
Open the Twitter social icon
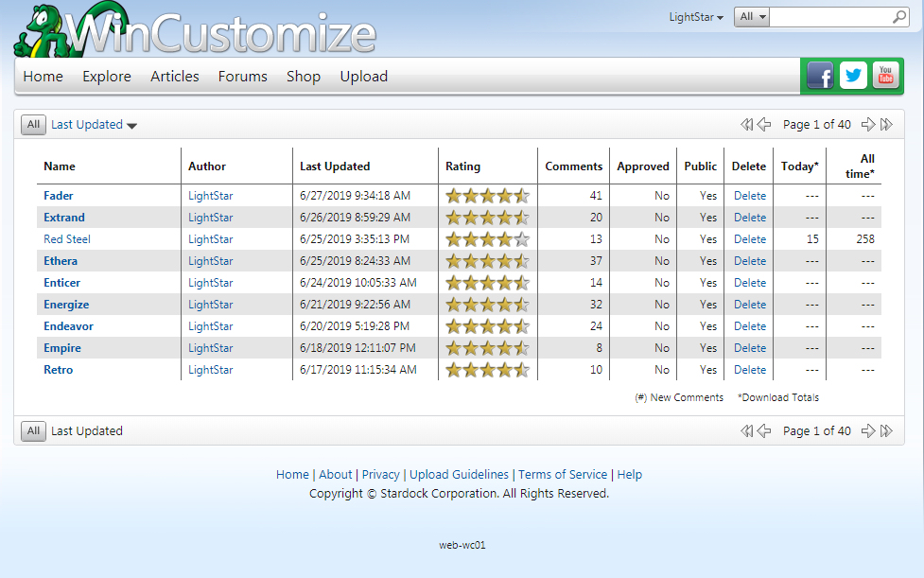click(853, 76)
